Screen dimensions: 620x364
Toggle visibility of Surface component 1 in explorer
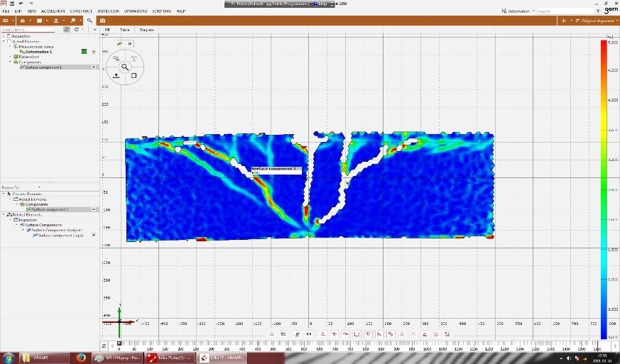tap(94, 67)
